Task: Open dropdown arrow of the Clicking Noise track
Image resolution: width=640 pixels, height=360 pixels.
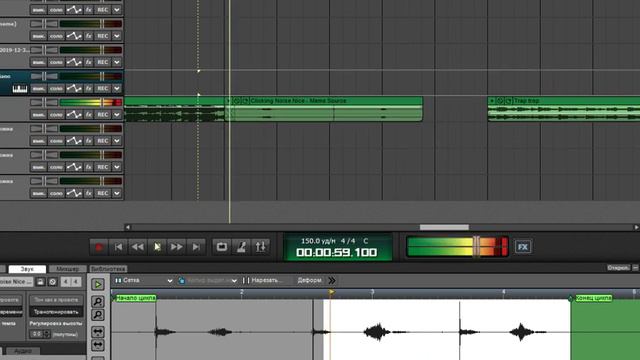Action: [x=117, y=115]
